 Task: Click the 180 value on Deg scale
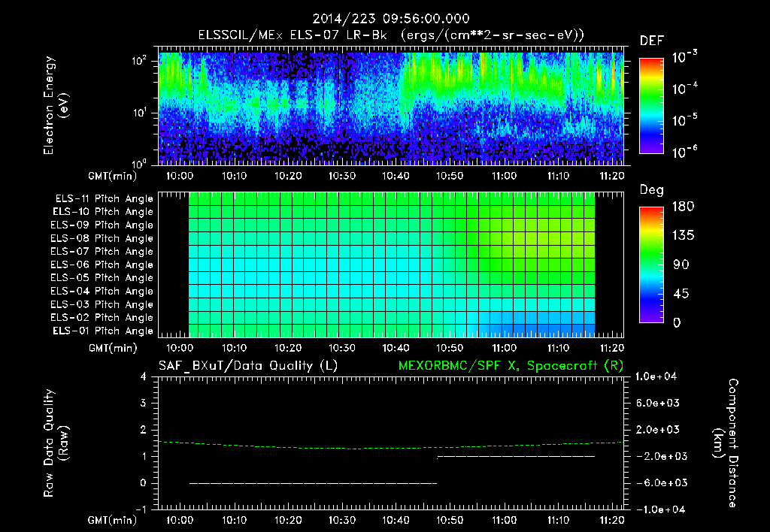(x=683, y=207)
